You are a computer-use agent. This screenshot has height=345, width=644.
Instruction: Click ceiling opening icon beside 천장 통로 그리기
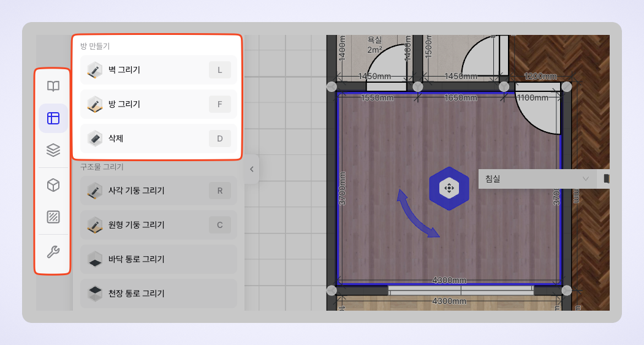tap(95, 294)
